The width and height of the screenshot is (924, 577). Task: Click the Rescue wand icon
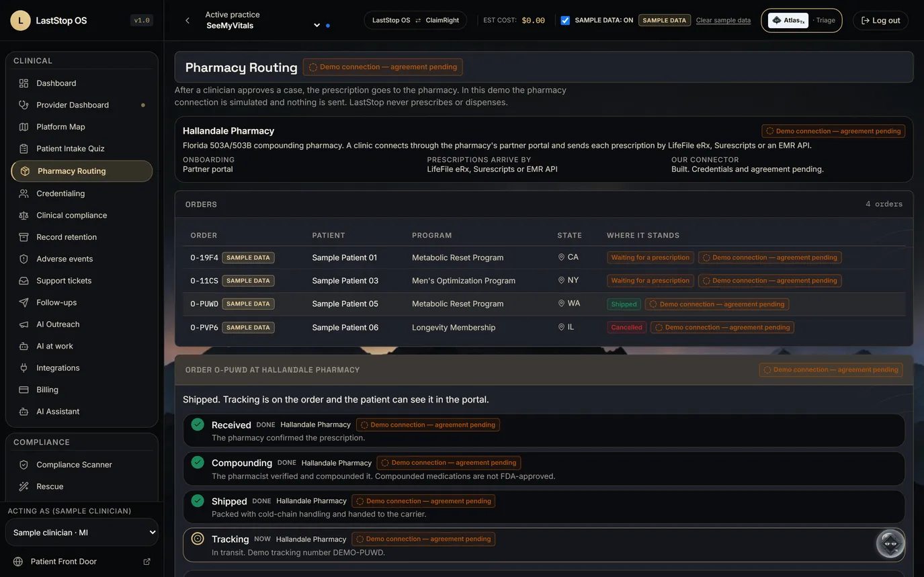pos(24,486)
